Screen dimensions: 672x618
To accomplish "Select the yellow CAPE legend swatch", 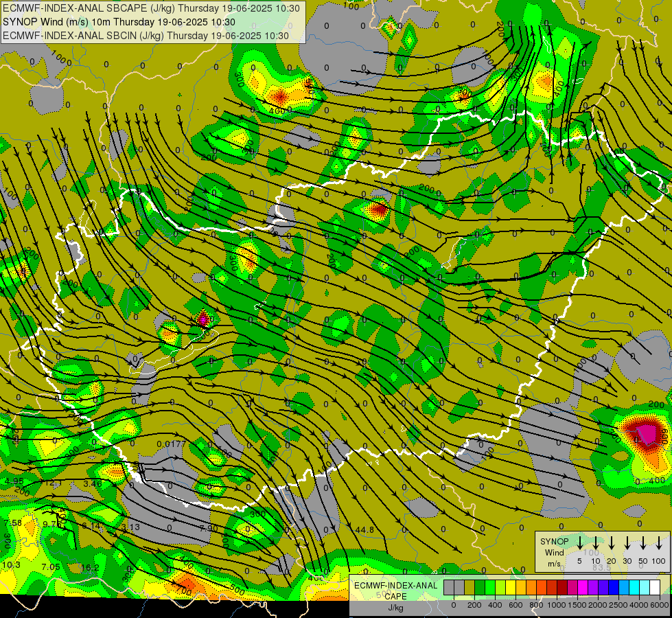I will [511, 587].
